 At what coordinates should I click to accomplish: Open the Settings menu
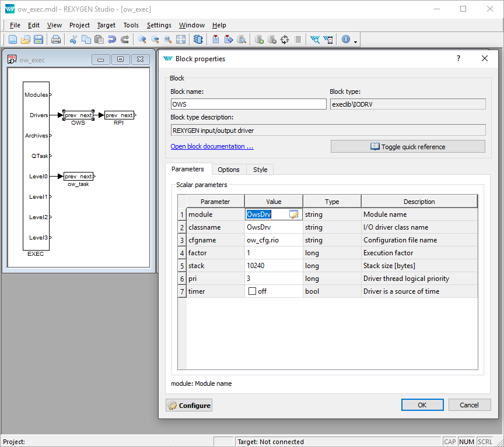(x=159, y=25)
